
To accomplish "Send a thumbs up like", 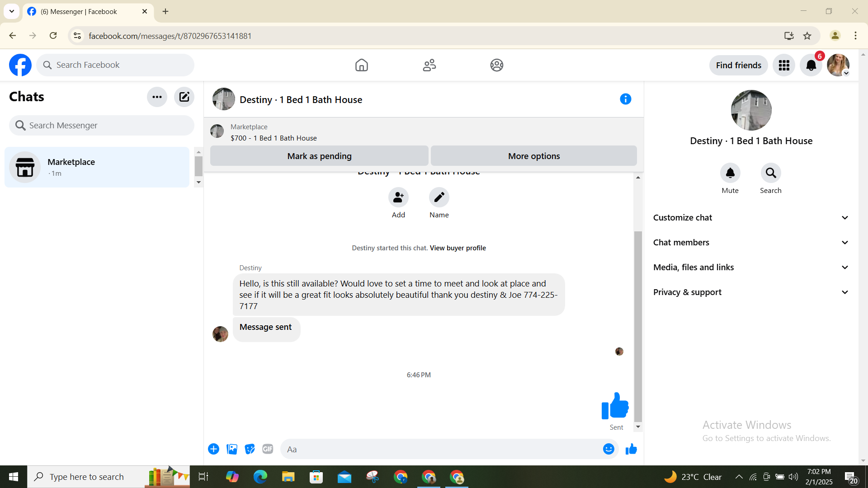I will point(631,449).
